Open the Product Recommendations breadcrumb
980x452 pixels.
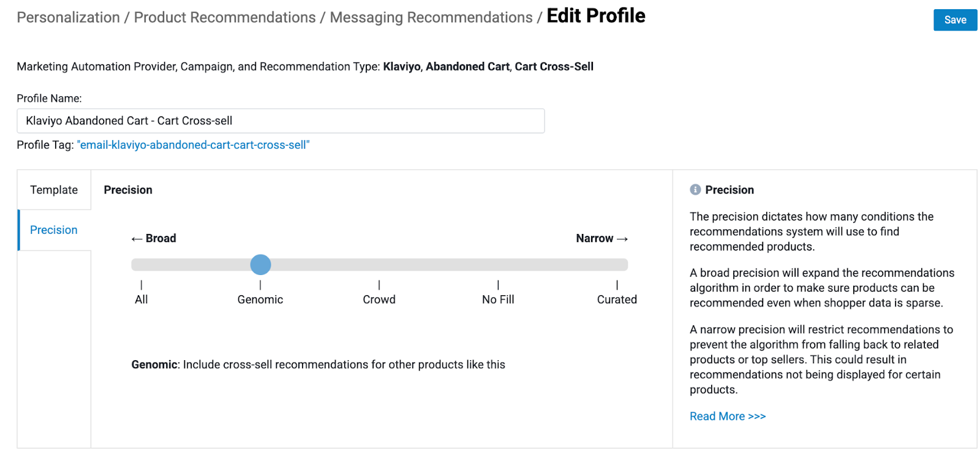click(x=225, y=18)
